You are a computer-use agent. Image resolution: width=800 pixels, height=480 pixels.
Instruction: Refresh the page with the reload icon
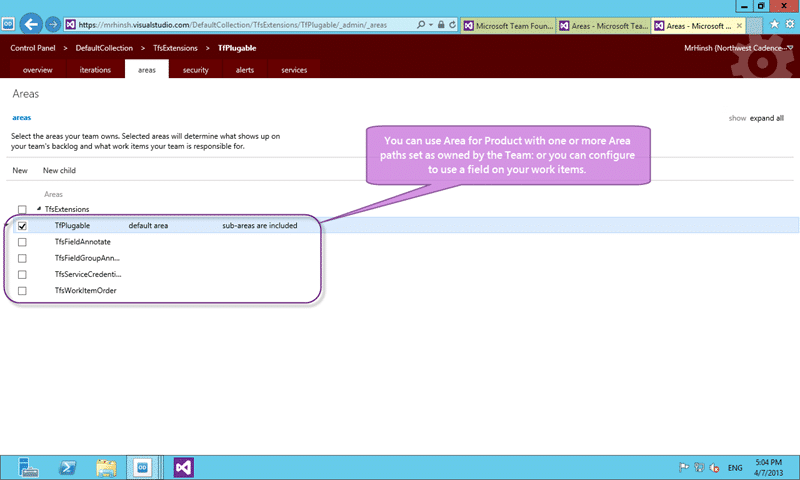coord(453,24)
